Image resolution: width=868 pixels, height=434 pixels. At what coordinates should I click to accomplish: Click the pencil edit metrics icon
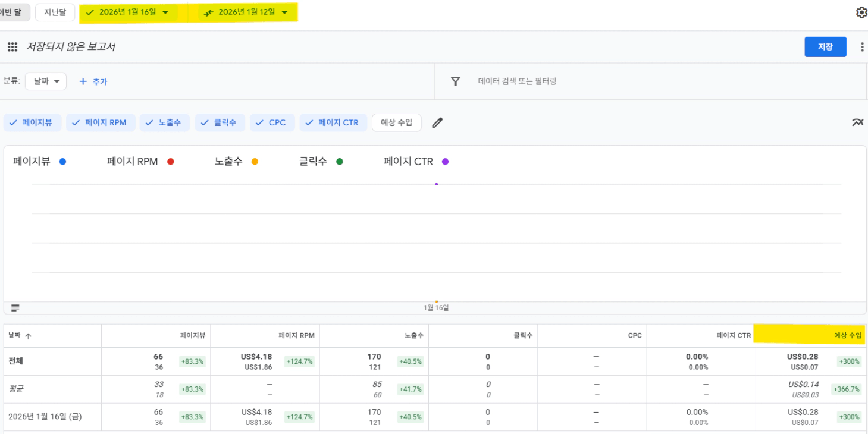coord(437,123)
